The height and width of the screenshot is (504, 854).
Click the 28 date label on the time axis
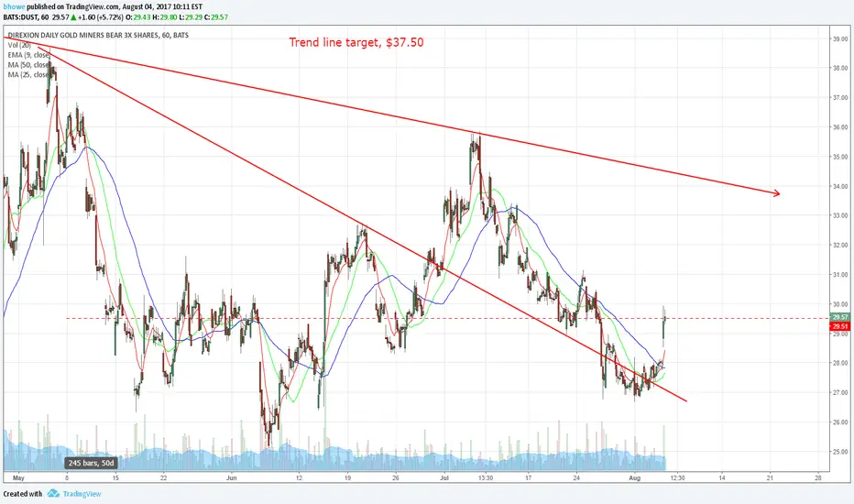pyautogui.click(x=818, y=477)
